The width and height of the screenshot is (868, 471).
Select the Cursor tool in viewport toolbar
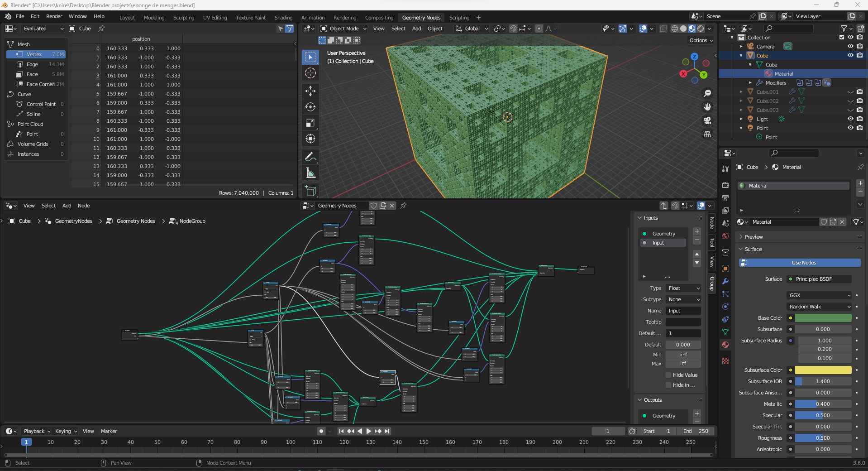[310, 73]
